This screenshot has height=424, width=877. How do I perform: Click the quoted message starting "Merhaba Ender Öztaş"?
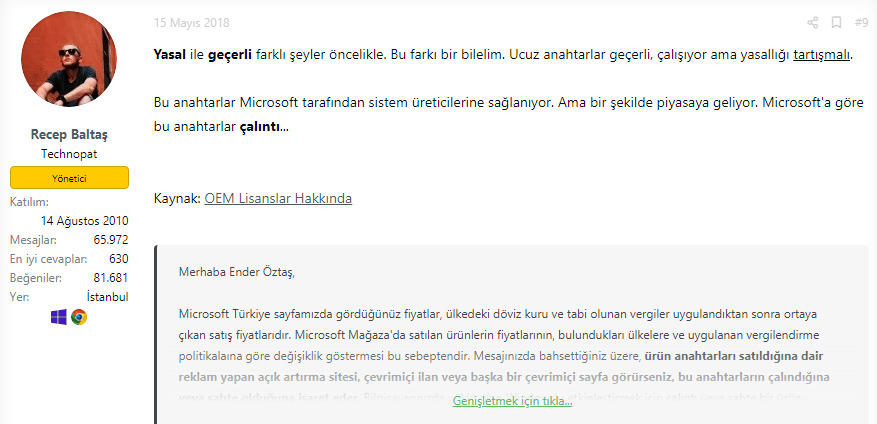pos(237,271)
